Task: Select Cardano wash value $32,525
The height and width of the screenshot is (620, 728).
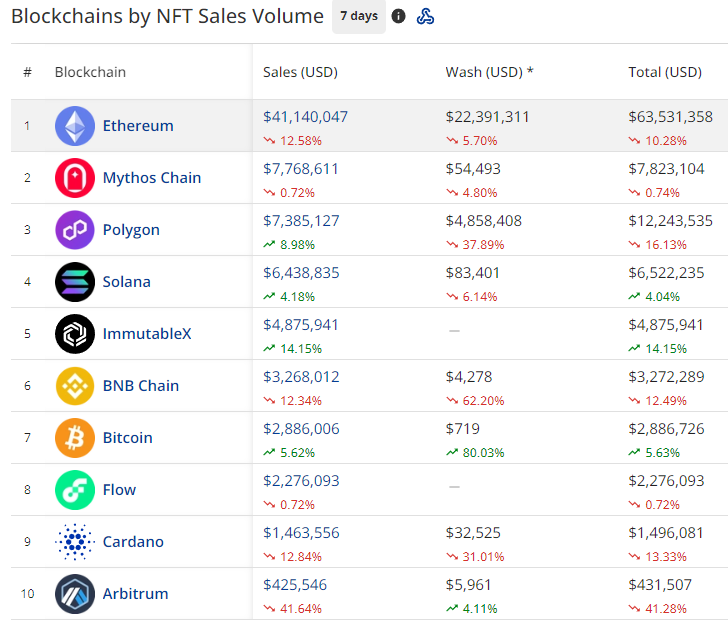Action: click(473, 533)
